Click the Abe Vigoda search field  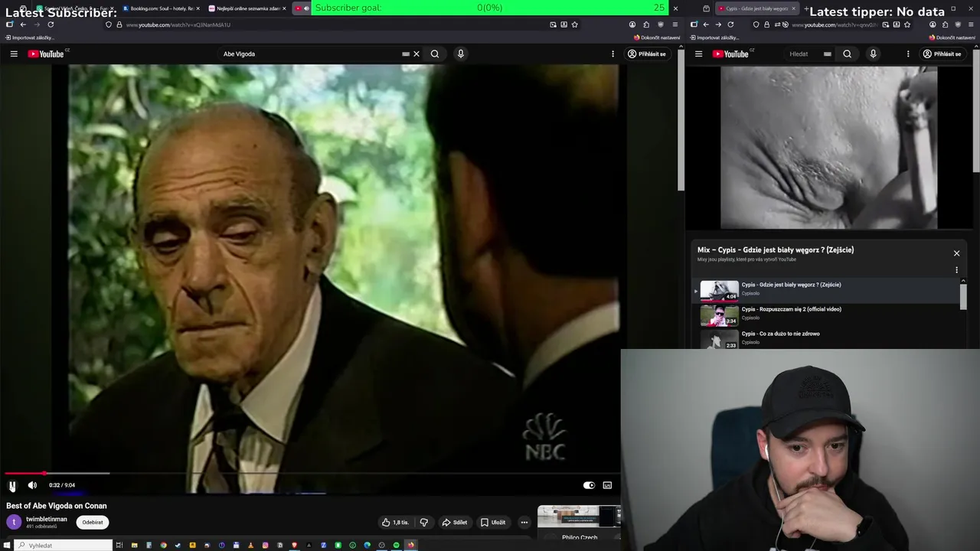pos(310,54)
